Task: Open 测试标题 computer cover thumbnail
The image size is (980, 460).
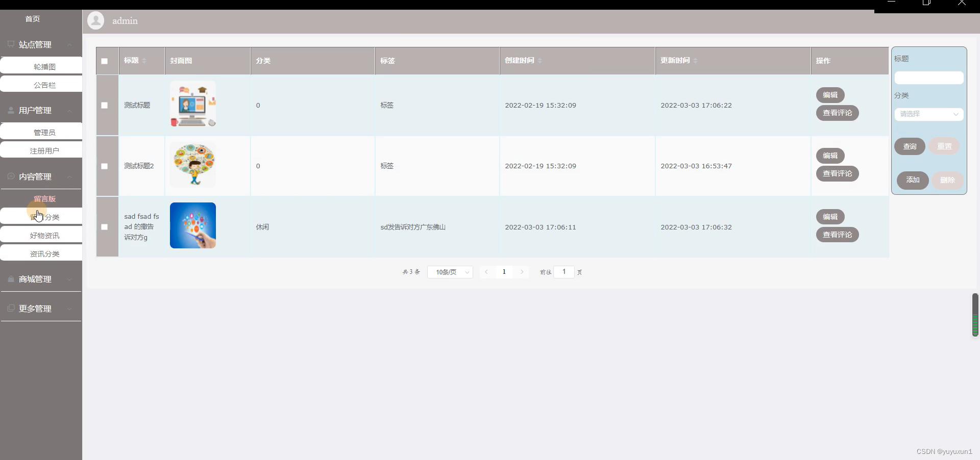Action: tap(193, 104)
